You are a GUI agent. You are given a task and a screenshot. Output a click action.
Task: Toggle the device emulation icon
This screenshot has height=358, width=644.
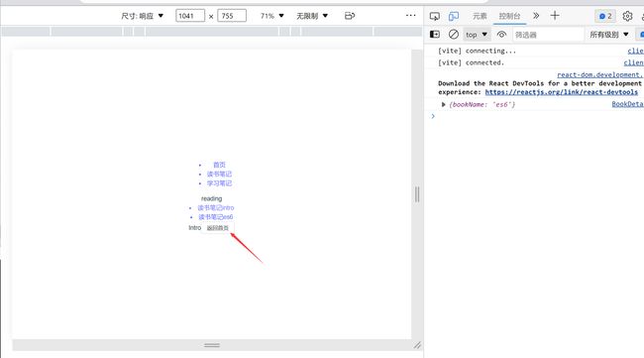[x=454, y=16]
